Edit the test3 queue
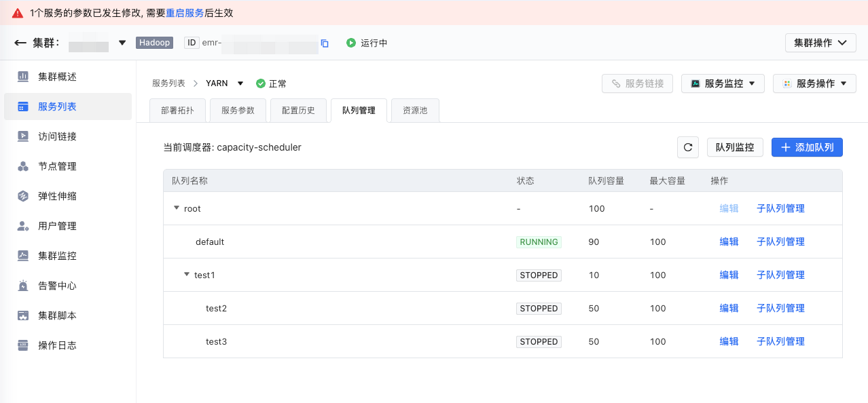Screen dimensions: 868x403 [x=729, y=341]
